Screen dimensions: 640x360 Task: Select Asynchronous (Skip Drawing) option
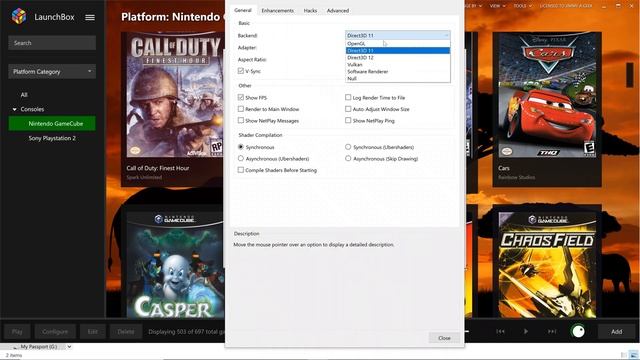[348, 158]
